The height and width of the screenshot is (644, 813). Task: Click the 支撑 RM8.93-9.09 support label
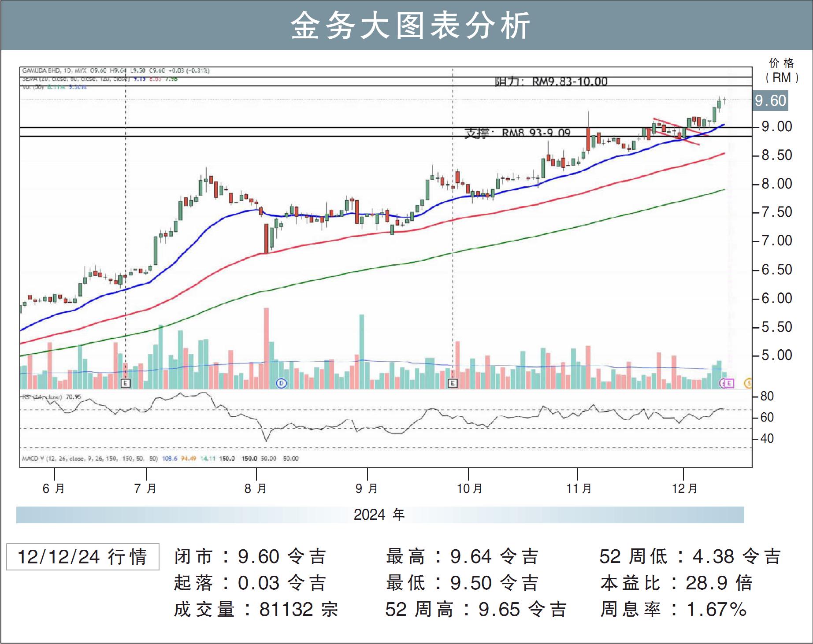[x=518, y=132]
